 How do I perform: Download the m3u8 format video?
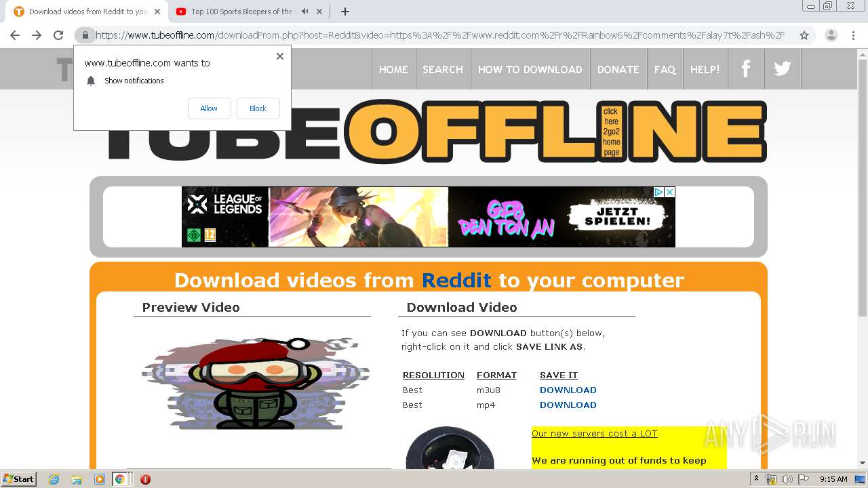(568, 390)
